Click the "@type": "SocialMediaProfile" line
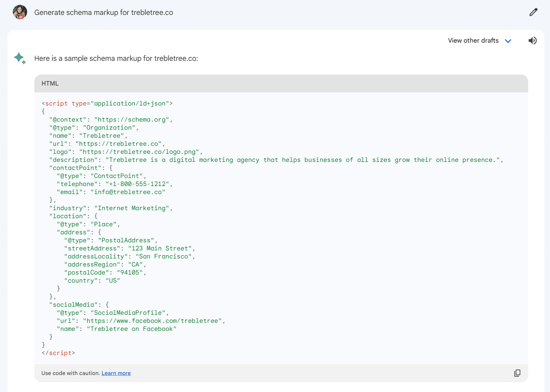This screenshot has height=392, width=550. [x=113, y=312]
